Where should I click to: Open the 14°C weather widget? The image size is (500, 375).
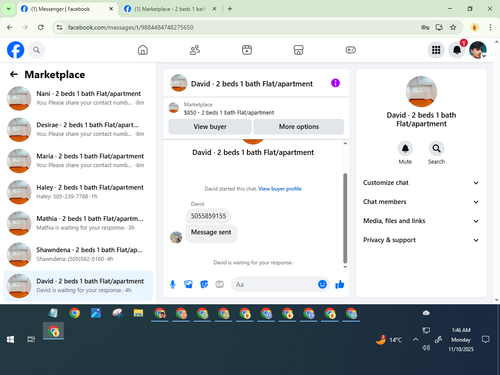click(389, 340)
